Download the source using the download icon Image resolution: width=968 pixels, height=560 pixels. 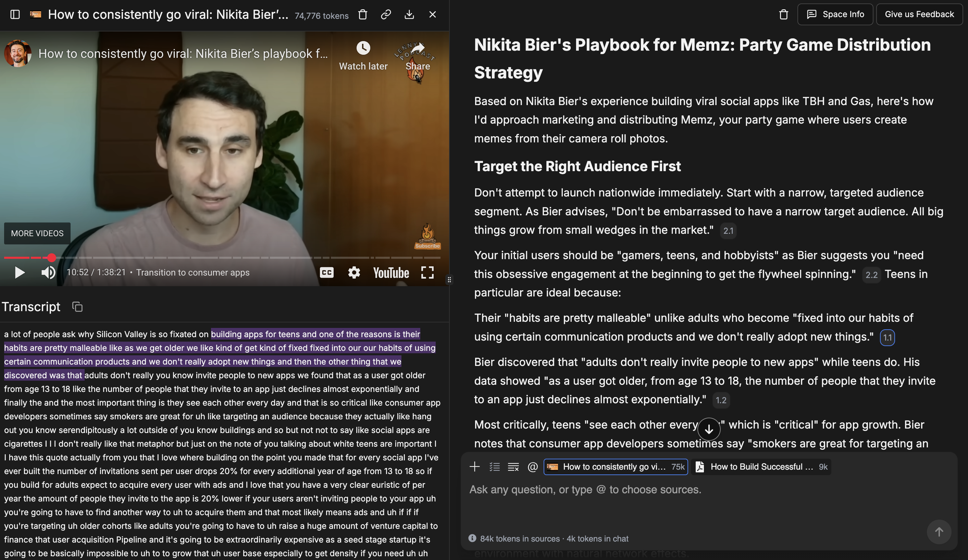(409, 15)
